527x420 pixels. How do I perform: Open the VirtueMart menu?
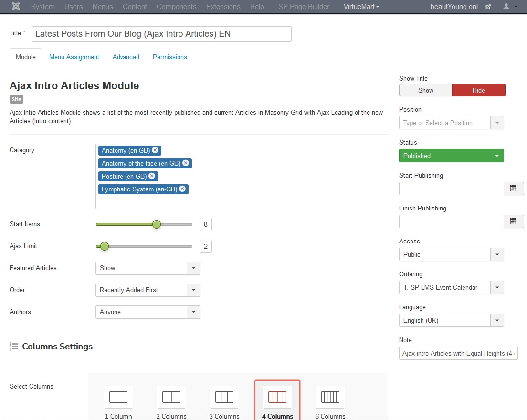pyautogui.click(x=361, y=6)
